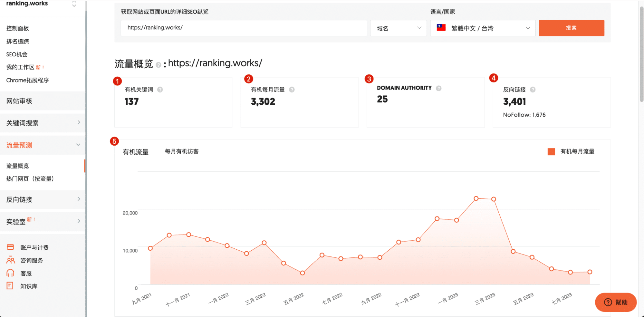Click help icon beside 有机关键词
Viewport: 644px width, 317px height.
[160, 90]
